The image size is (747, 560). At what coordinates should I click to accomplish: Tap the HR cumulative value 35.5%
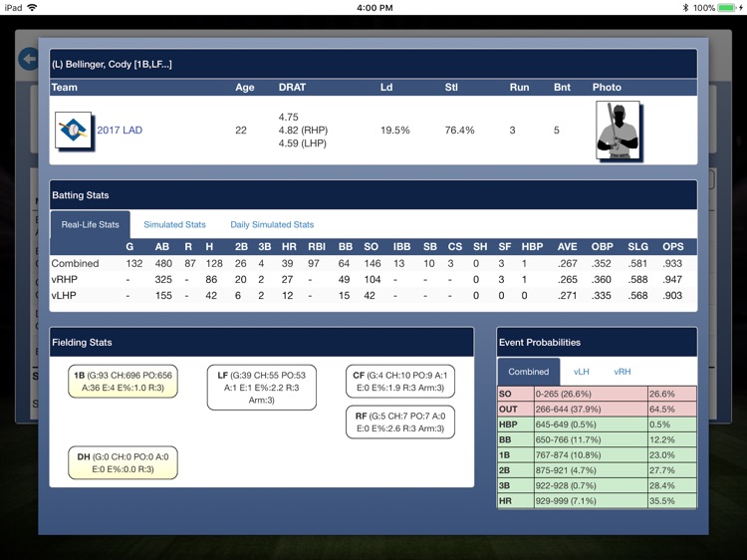pos(662,501)
